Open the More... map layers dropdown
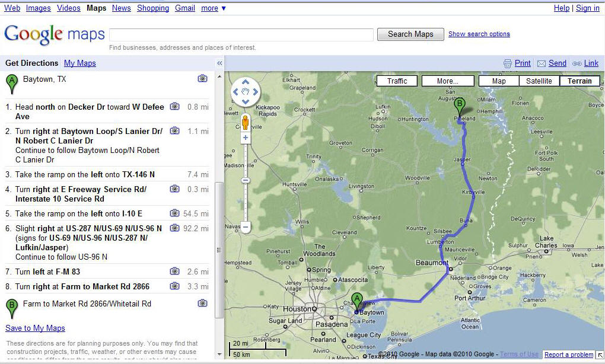Image resolution: width=605 pixels, height=364 pixels. pos(448,81)
